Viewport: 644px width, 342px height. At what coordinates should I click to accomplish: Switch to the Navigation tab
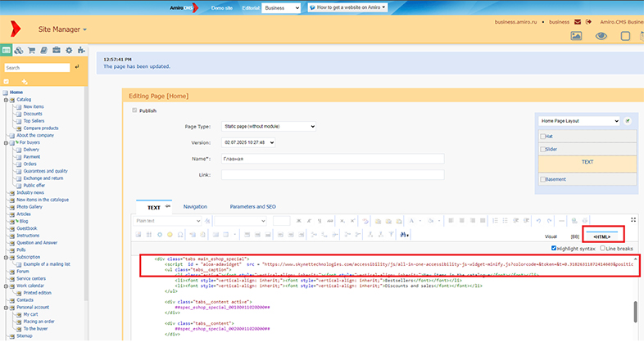tap(195, 207)
